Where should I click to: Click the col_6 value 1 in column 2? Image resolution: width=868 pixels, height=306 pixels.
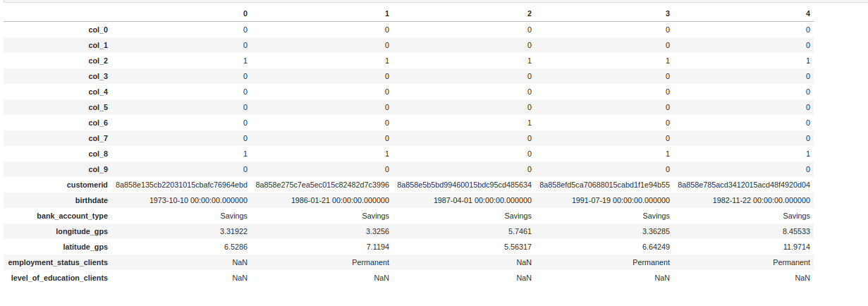click(529, 123)
